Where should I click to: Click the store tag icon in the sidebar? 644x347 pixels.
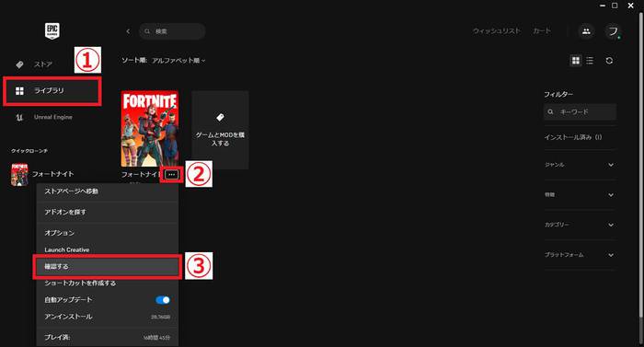[19, 64]
